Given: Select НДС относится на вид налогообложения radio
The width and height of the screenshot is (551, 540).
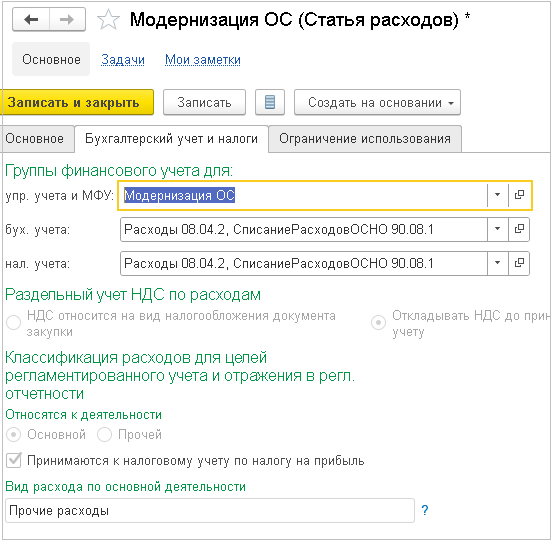Looking at the screenshot, I should tap(14, 322).
